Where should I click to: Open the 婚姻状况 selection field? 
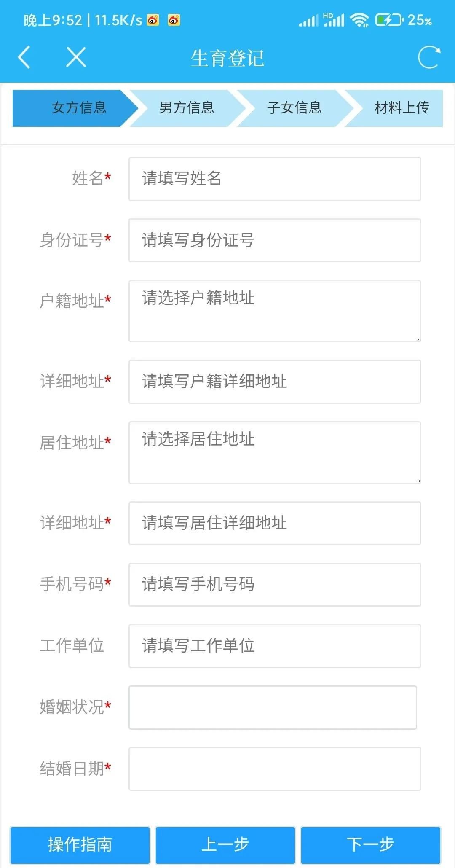[273, 707]
